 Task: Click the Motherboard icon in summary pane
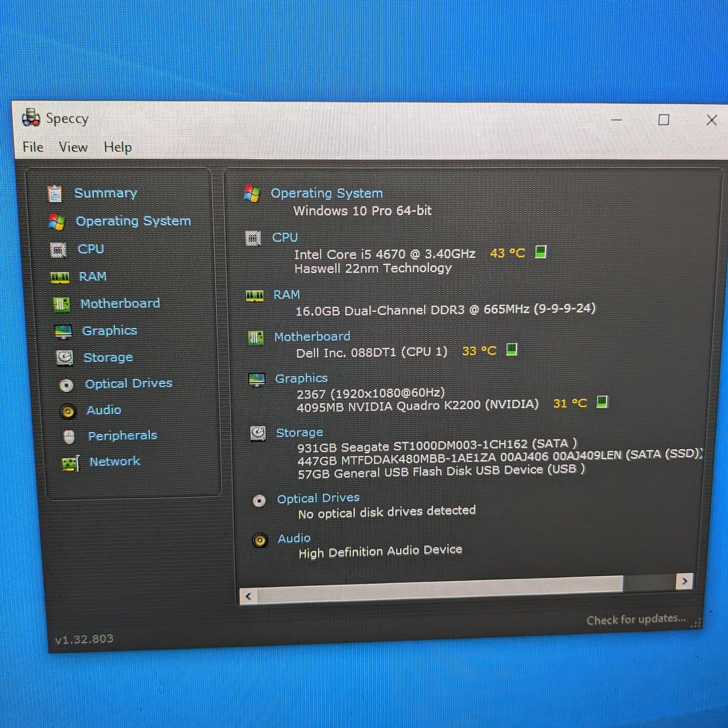pyautogui.click(x=256, y=337)
